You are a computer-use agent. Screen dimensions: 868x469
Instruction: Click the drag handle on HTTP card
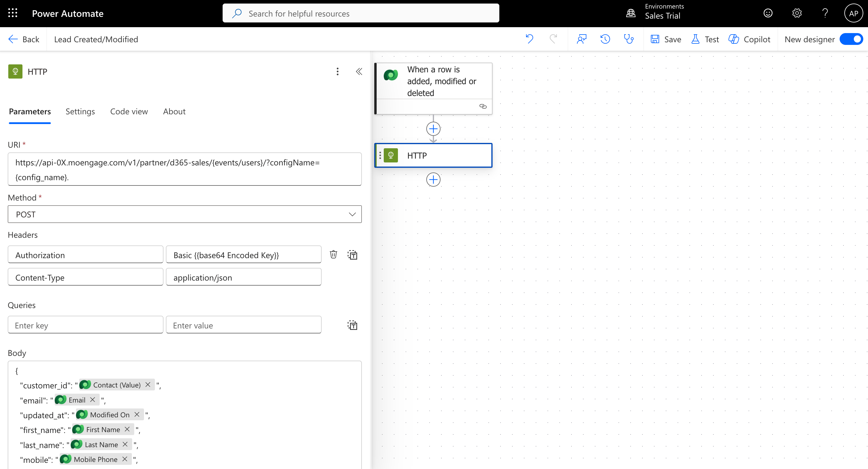coord(380,155)
